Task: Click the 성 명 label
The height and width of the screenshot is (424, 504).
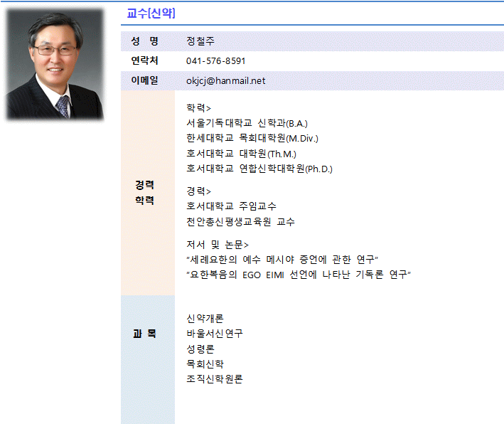Action: [144, 41]
